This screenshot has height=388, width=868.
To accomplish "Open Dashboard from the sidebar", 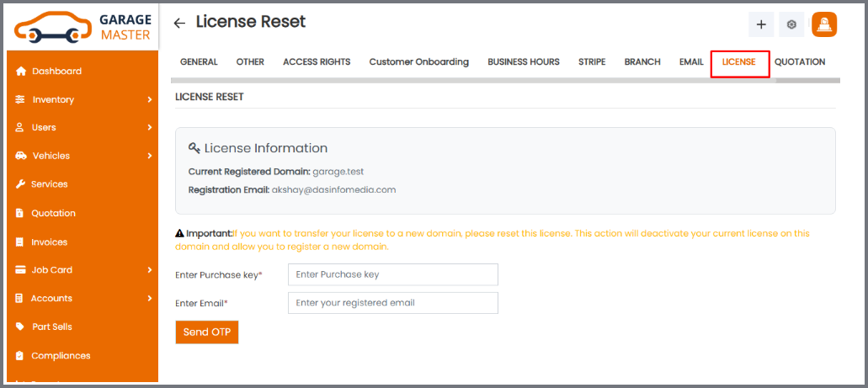I will point(56,72).
